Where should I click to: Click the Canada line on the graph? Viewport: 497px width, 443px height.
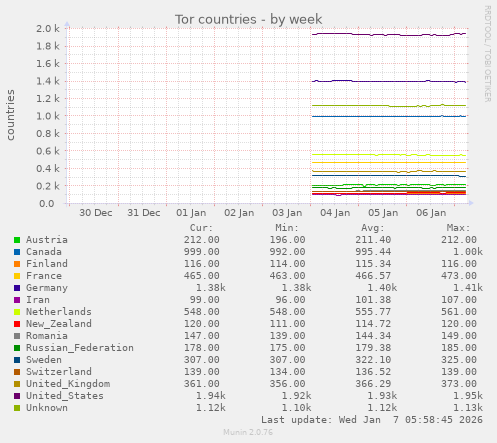click(x=388, y=116)
